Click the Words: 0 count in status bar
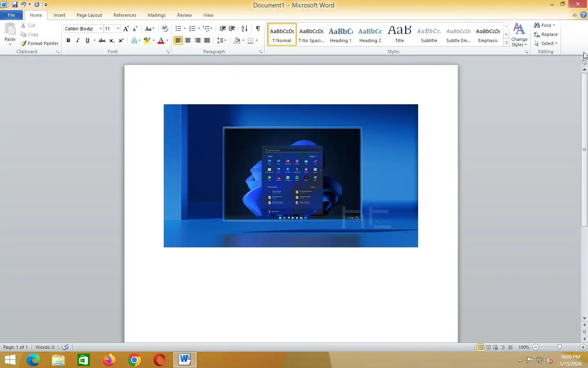 point(45,347)
